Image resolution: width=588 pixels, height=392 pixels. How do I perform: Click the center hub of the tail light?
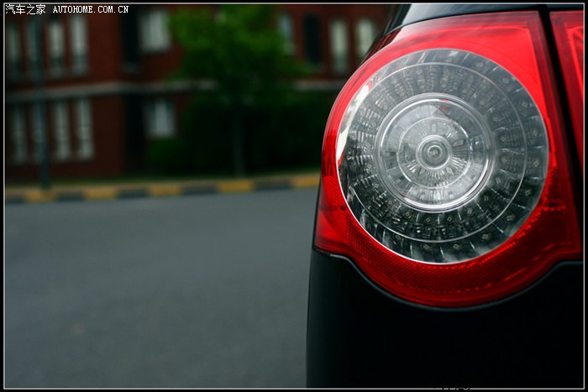[x=433, y=153]
